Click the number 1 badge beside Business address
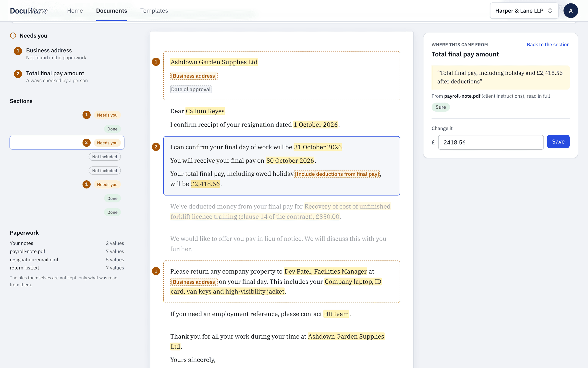The height and width of the screenshot is (368, 588). tap(18, 51)
